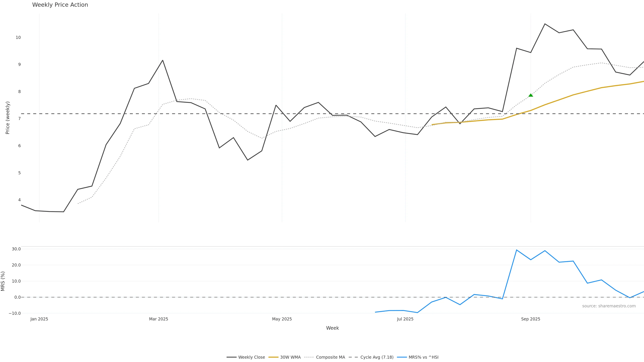
Task: Toggle the Weekly Close legend entry
Action: [x=251, y=357]
